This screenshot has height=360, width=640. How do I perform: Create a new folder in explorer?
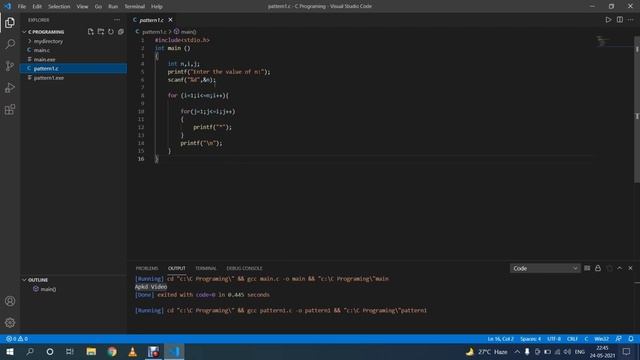101,32
